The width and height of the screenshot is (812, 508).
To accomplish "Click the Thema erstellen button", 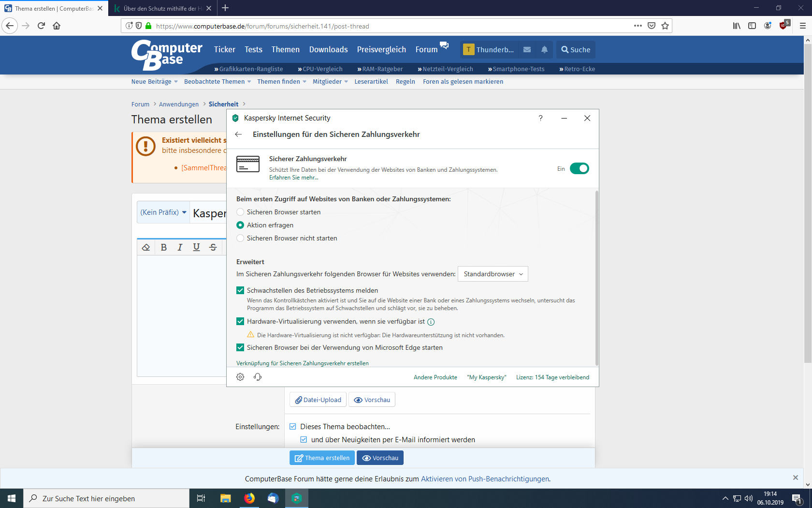I will coord(322,458).
